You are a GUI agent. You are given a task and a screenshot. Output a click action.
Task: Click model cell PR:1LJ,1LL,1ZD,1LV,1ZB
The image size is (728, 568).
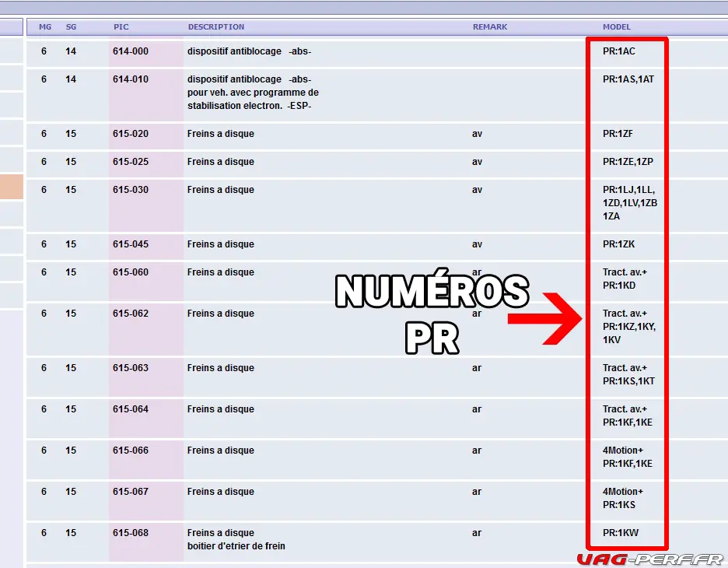pos(630,203)
